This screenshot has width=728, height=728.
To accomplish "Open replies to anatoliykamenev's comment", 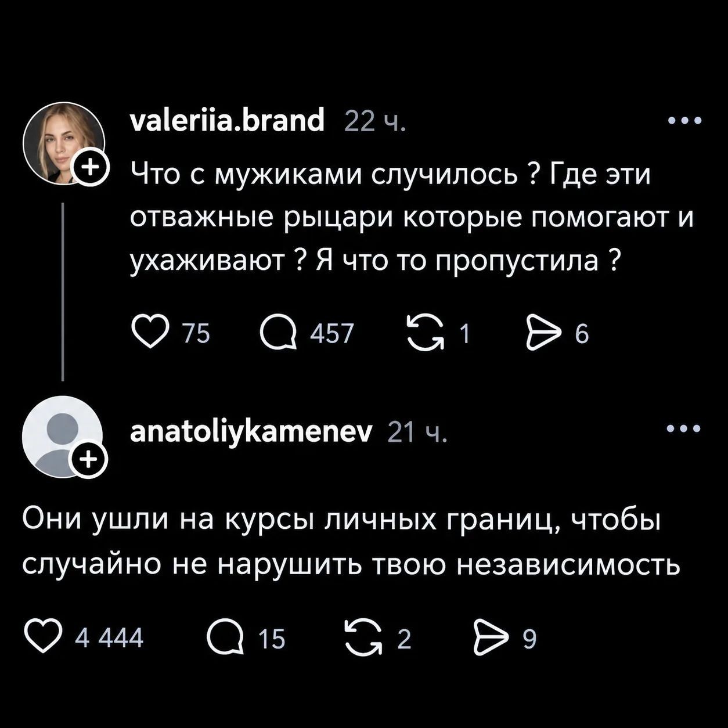I will click(226, 639).
